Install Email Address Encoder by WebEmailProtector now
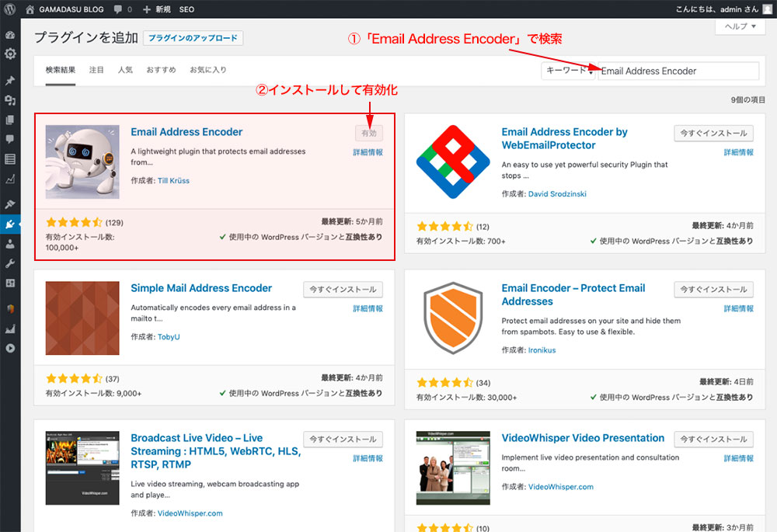 (713, 133)
